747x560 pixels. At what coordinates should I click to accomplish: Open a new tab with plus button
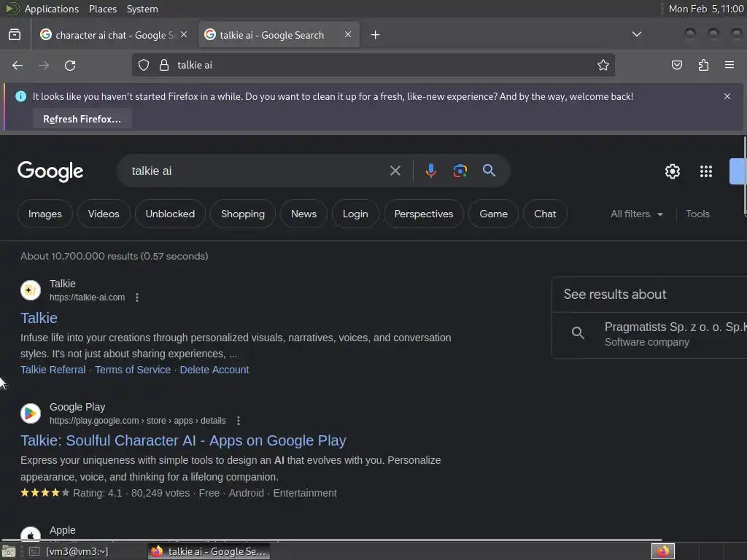376,35
